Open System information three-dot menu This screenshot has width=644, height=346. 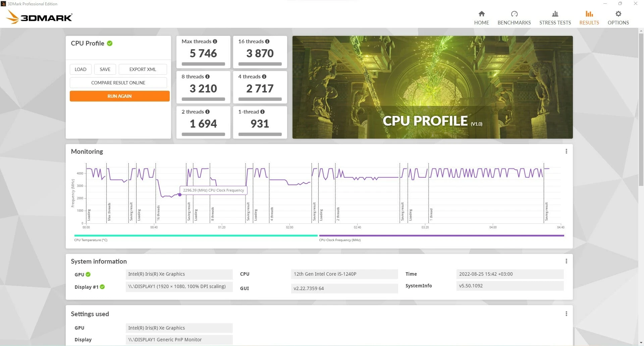[x=566, y=261]
